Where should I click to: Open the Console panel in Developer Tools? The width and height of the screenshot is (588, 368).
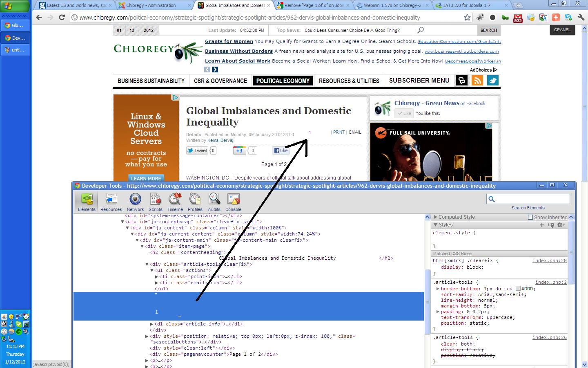(x=233, y=202)
